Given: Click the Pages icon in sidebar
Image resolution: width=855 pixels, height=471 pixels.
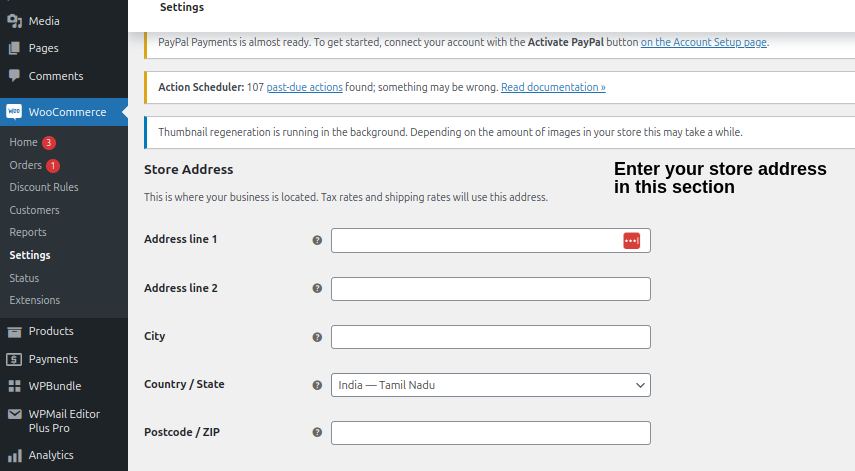Looking at the screenshot, I should (14, 48).
